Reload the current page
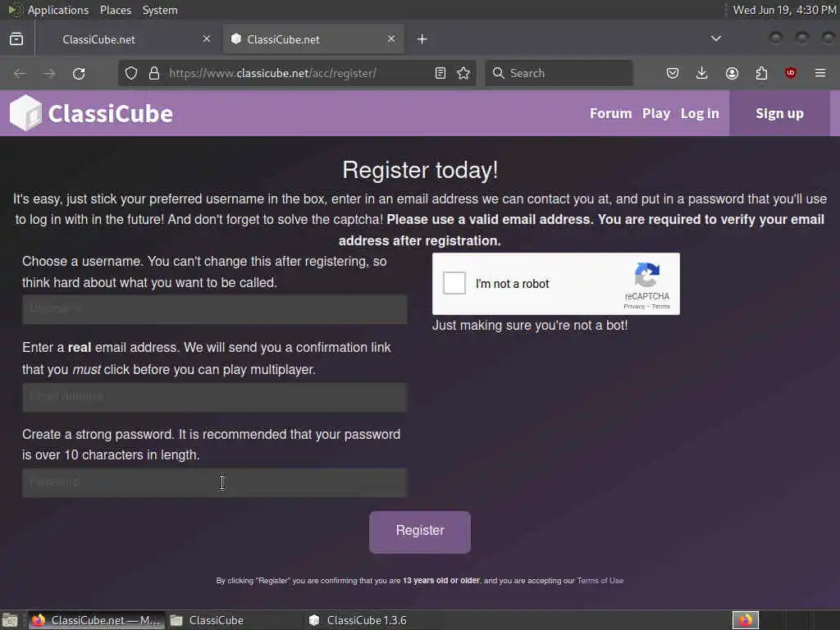 coord(79,73)
